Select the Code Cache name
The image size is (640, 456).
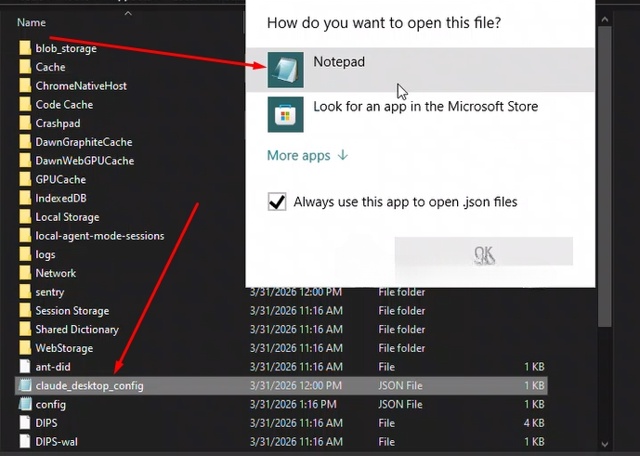click(x=64, y=105)
